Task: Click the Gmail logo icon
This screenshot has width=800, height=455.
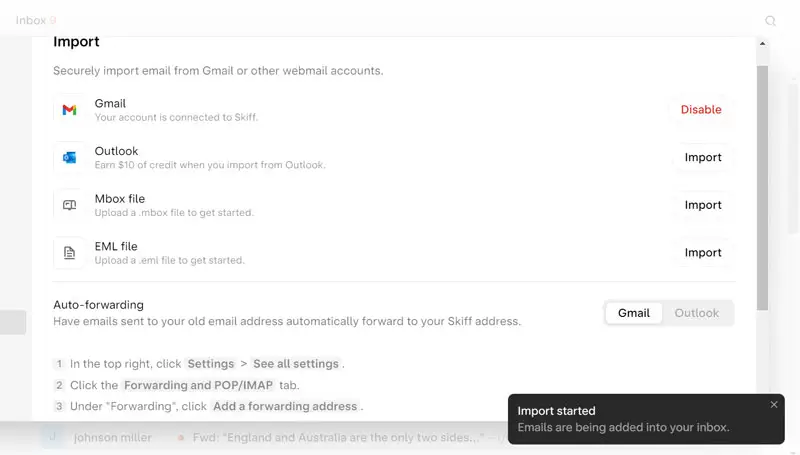Action: pos(69,110)
